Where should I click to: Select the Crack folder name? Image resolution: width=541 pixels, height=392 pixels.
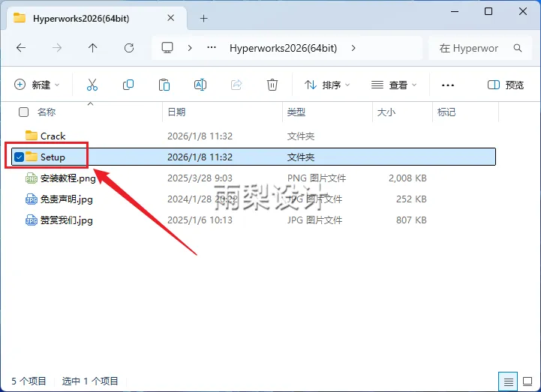(x=53, y=136)
